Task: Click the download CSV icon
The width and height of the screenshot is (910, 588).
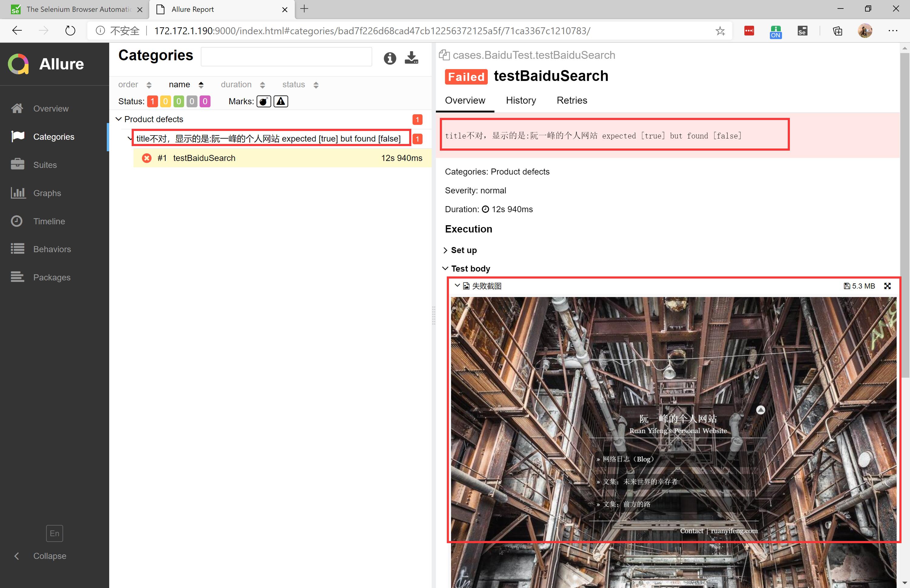Action: tap(411, 58)
